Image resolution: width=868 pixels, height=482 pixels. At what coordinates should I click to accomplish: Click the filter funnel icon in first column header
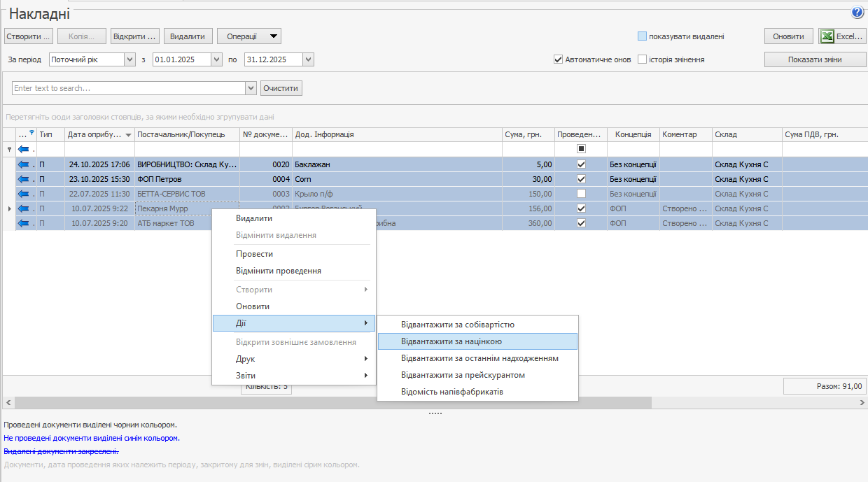click(31, 133)
